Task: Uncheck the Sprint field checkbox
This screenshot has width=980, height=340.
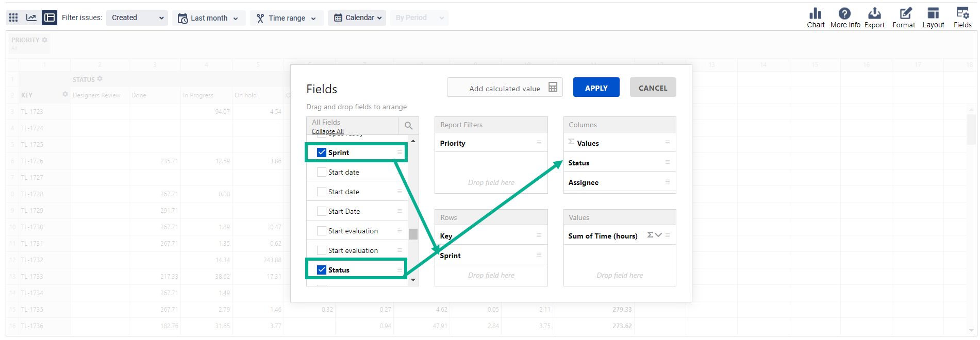Action: coord(322,152)
